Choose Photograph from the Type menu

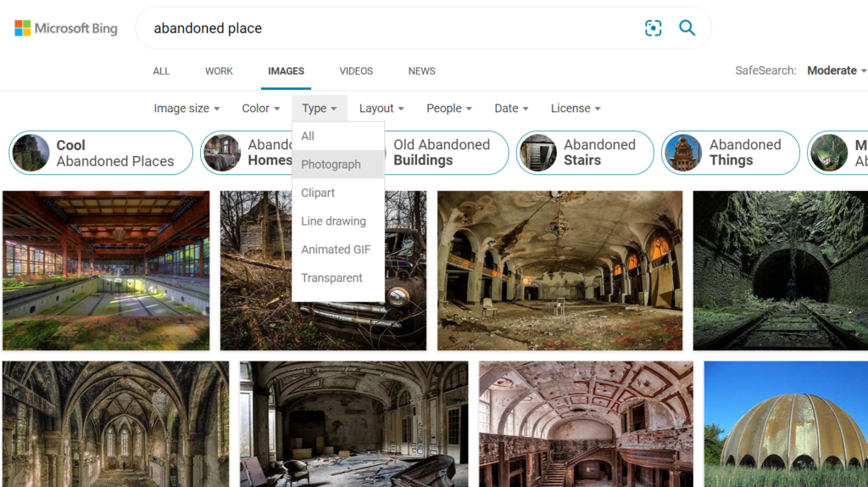331,165
